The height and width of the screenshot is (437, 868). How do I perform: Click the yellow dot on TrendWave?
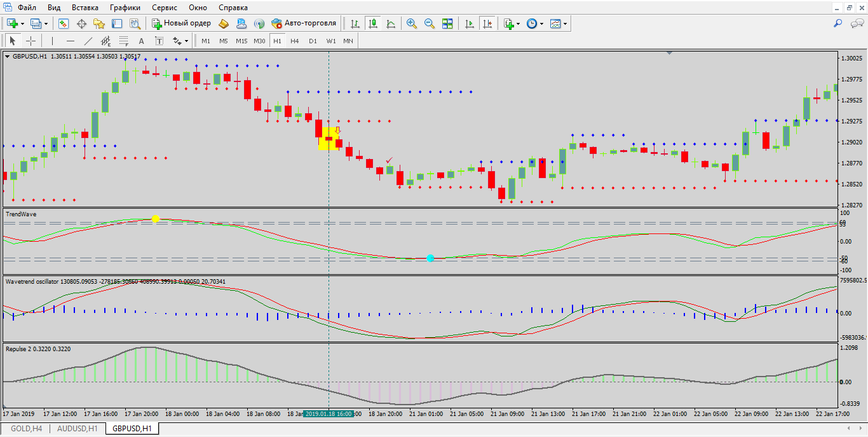click(156, 219)
